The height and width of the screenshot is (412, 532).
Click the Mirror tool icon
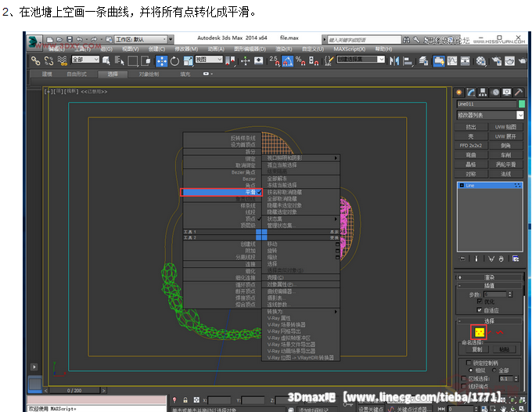pos(394,61)
